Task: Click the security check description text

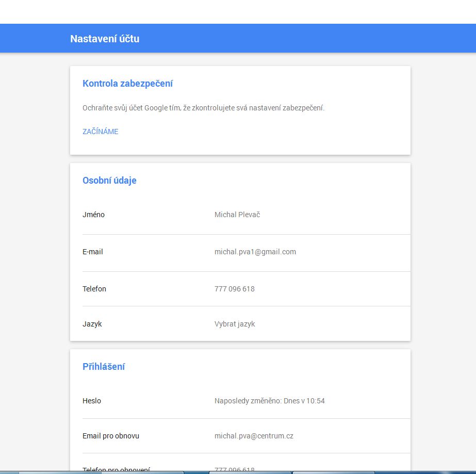Action: tap(203, 108)
